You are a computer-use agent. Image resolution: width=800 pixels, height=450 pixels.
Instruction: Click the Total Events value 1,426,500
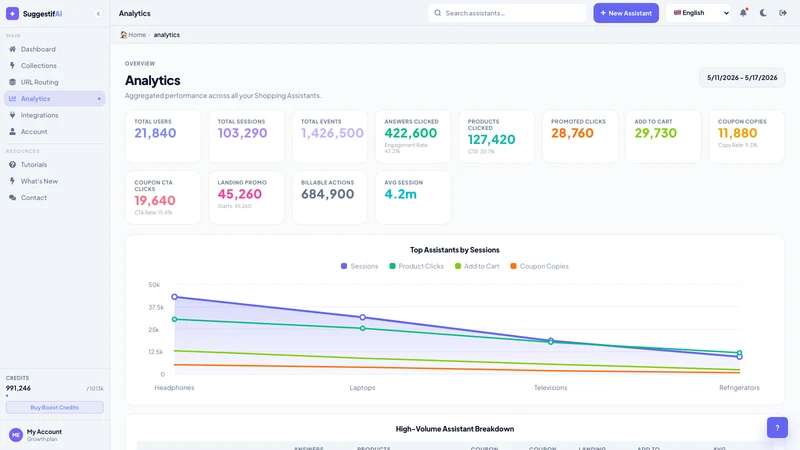[332, 133]
